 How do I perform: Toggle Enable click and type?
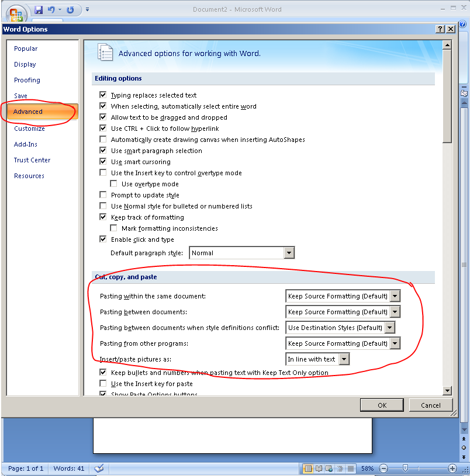pos(103,239)
